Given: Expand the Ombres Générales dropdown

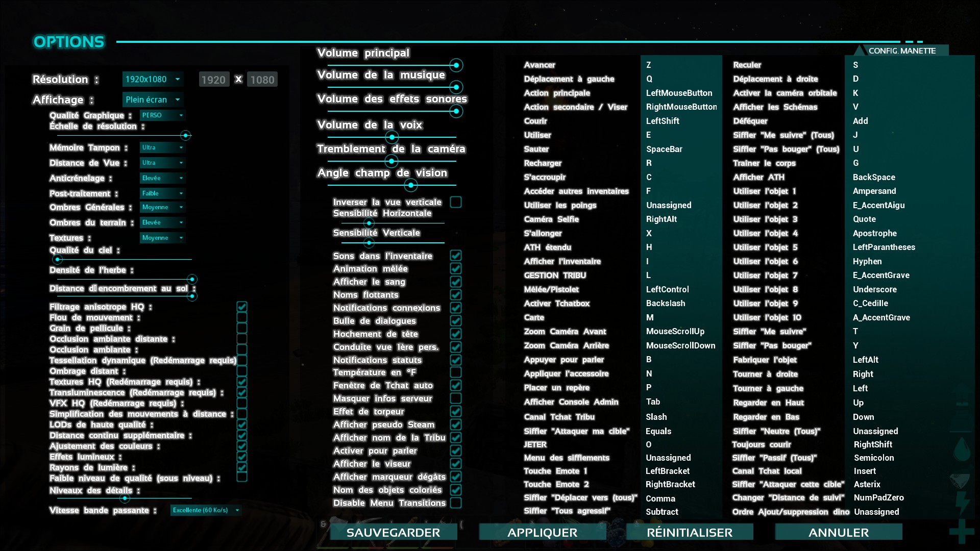Looking at the screenshot, I should [162, 207].
